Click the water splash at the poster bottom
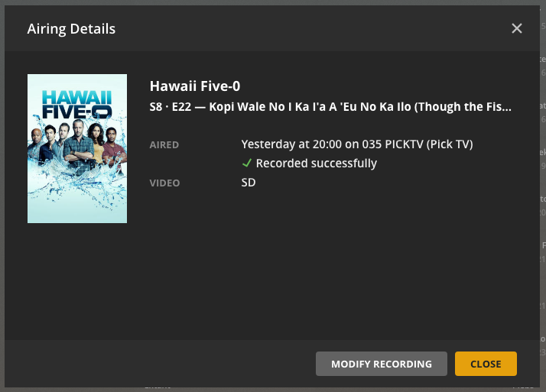 tap(77, 195)
